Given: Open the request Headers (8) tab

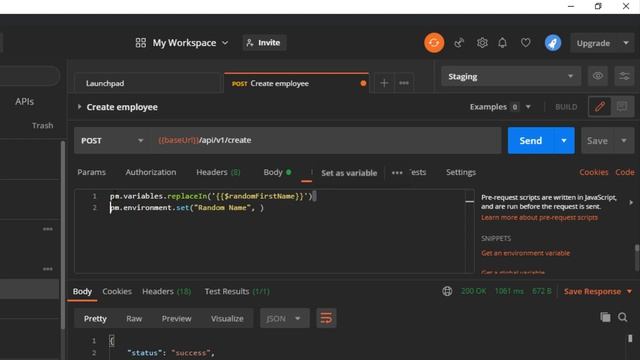Looking at the screenshot, I should click(x=218, y=172).
